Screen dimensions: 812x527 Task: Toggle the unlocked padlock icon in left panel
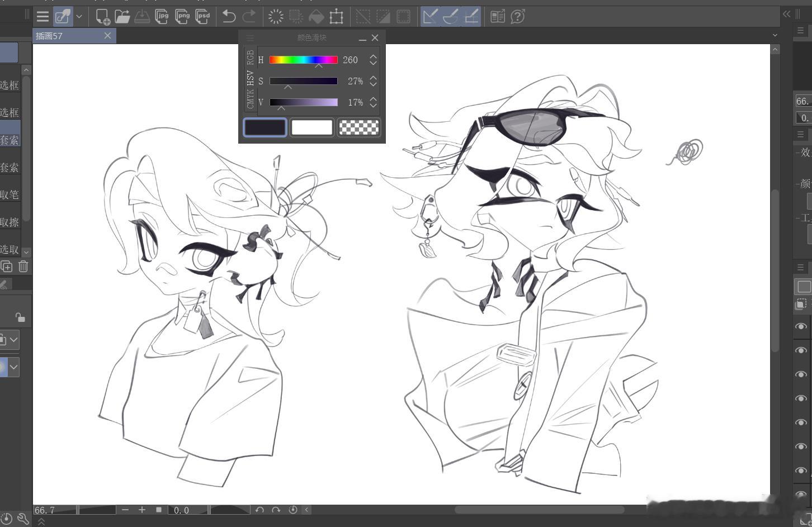point(20,317)
